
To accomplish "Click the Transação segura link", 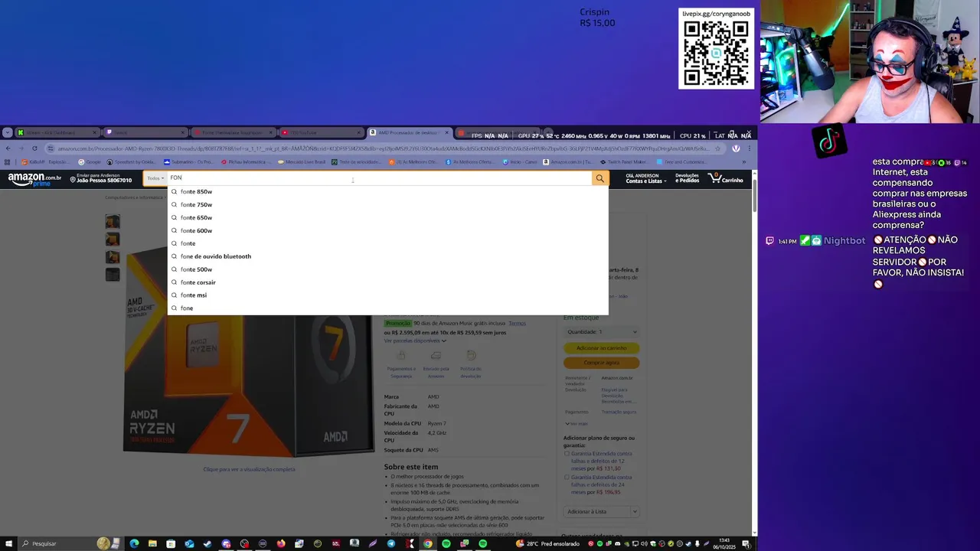I will pos(619,412).
